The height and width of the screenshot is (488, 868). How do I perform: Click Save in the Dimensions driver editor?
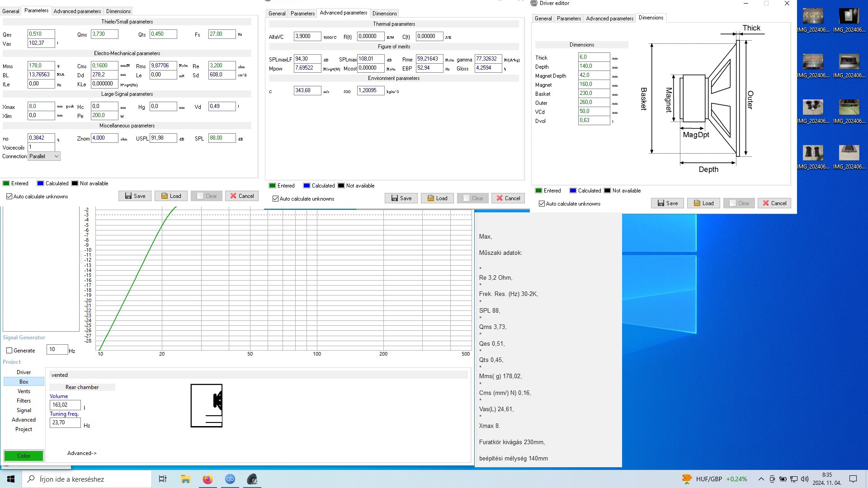tap(667, 203)
